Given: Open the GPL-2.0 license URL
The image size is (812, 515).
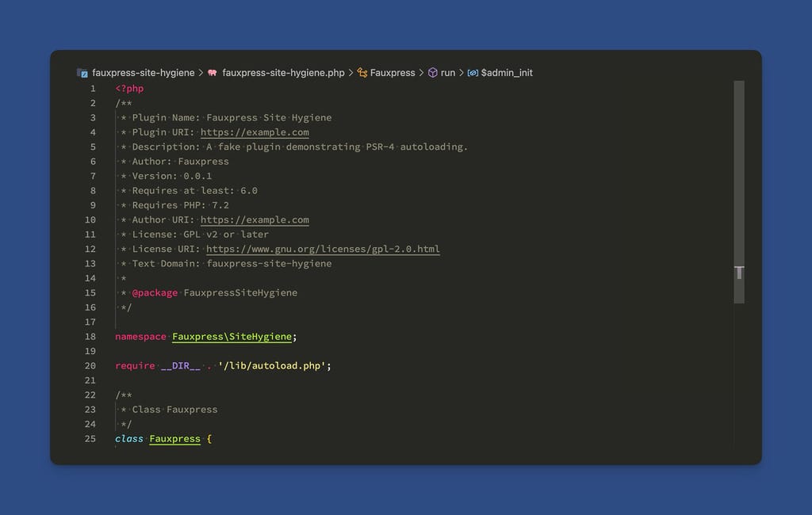Looking at the screenshot, I should tap(323, 249).
